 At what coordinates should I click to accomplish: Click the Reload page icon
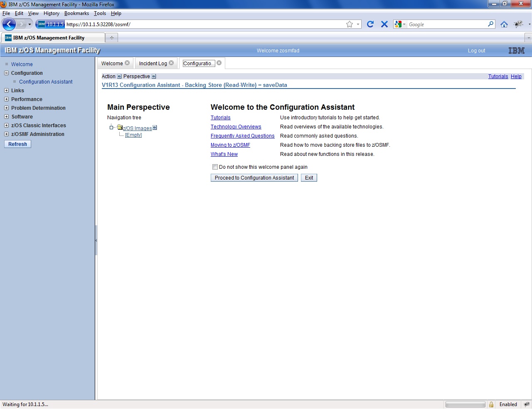pos(370,24)
